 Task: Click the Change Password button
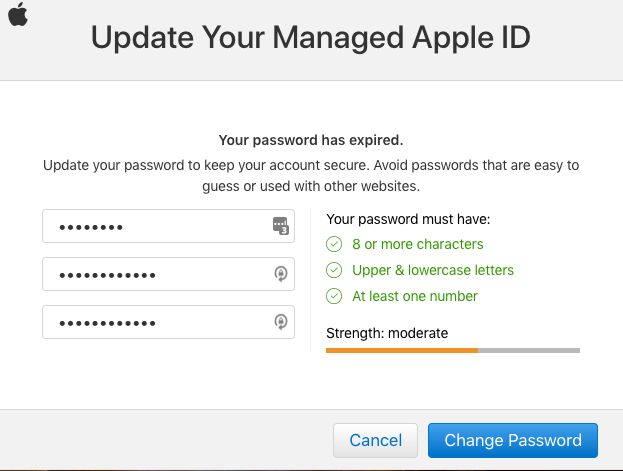click(x=513, y=440)
